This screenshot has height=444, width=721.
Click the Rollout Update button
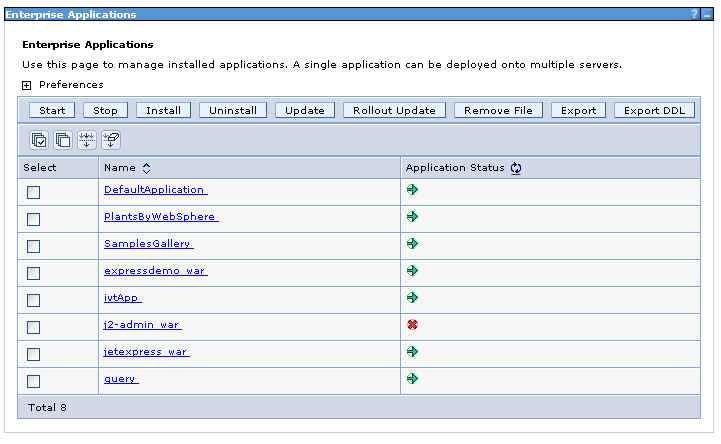click(x=394, y=110)
